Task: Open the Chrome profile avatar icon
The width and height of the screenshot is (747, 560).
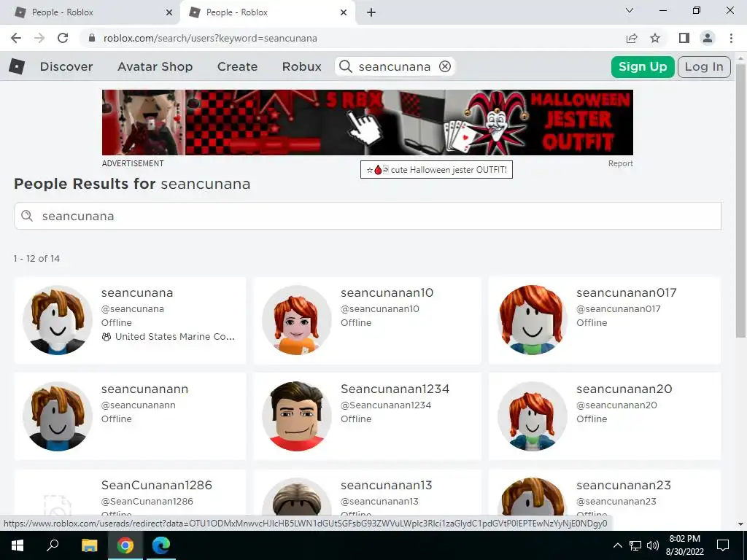Action: [x=708, y=38]
